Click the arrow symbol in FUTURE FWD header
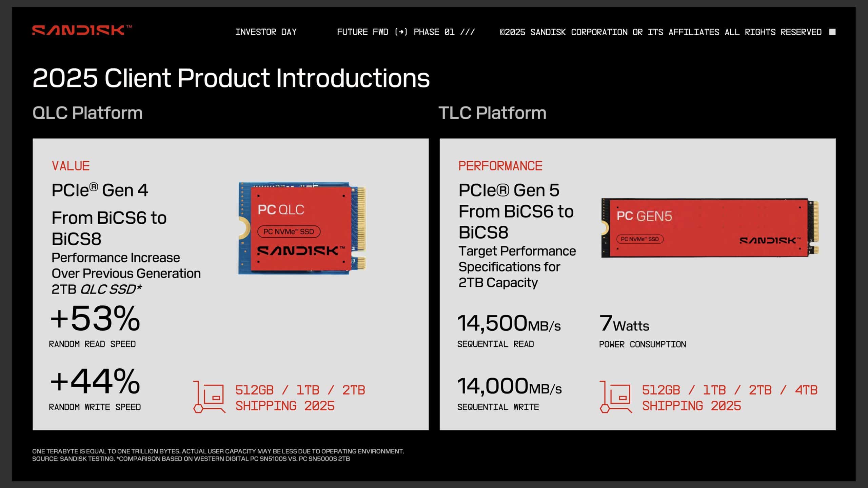 click(x=401, y=32)
